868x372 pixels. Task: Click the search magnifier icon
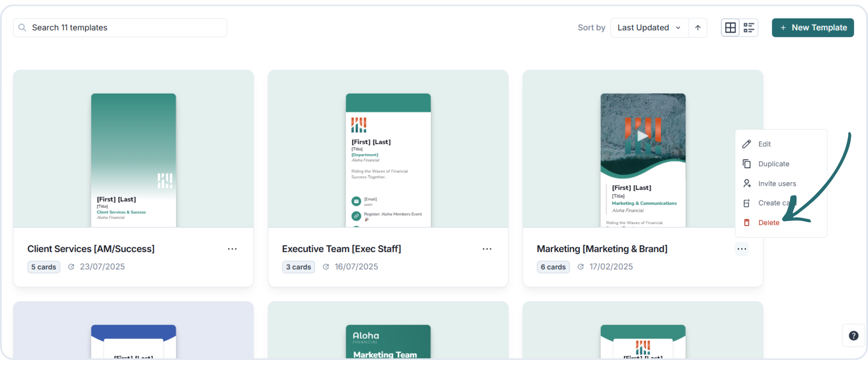22,28
